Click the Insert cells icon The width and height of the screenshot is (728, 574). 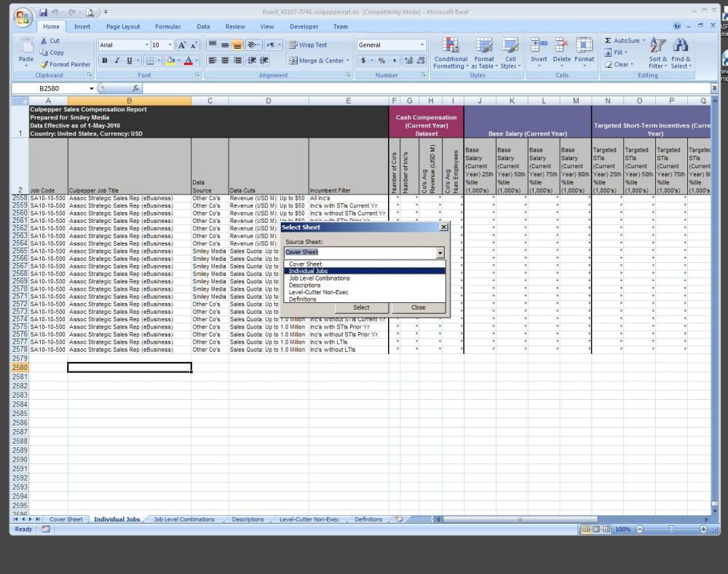[x=539, y=46]
